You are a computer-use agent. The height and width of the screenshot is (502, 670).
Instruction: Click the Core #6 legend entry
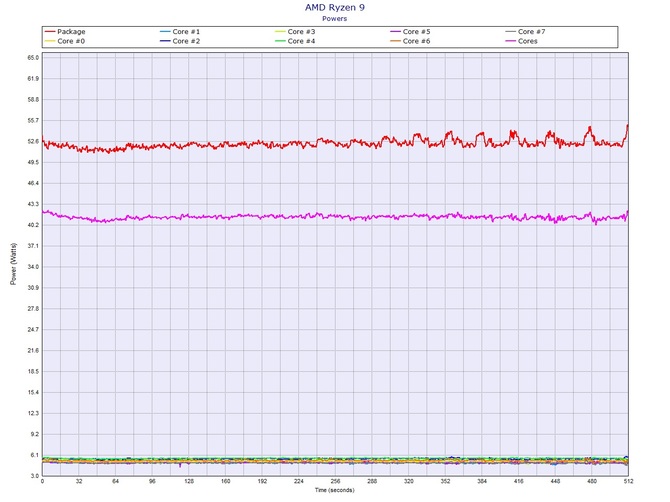coord(410,41)
